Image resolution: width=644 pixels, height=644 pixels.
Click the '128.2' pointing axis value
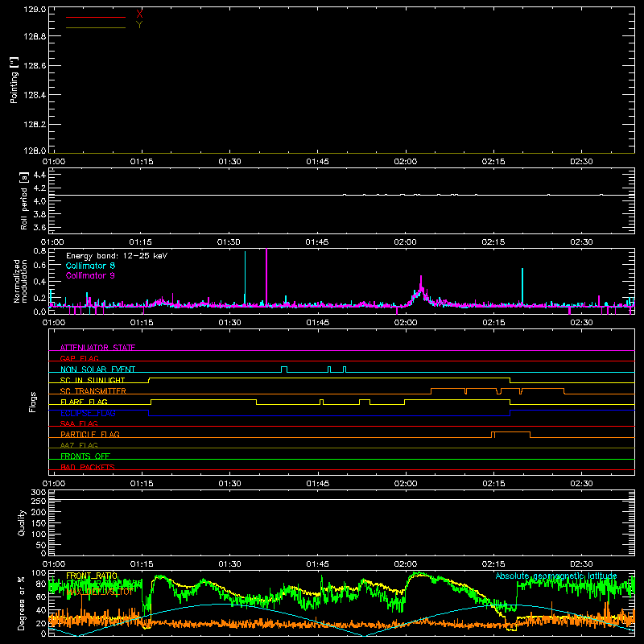tap(35, 125)
